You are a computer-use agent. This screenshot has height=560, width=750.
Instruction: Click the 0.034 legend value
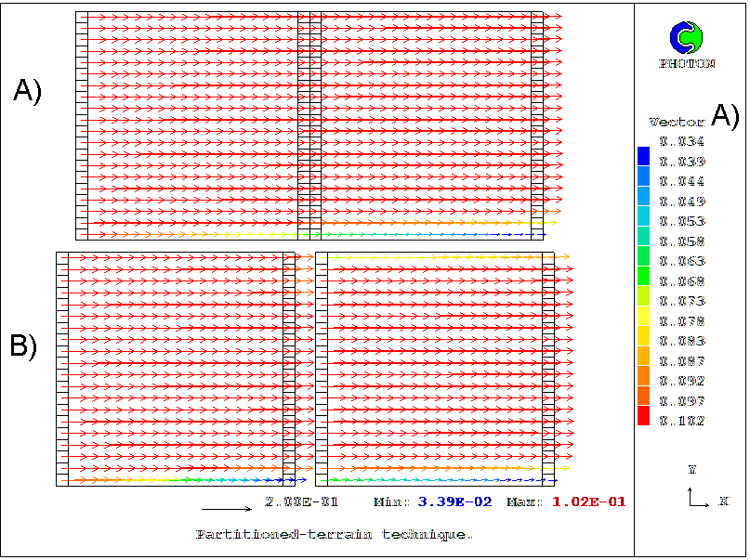681,142
